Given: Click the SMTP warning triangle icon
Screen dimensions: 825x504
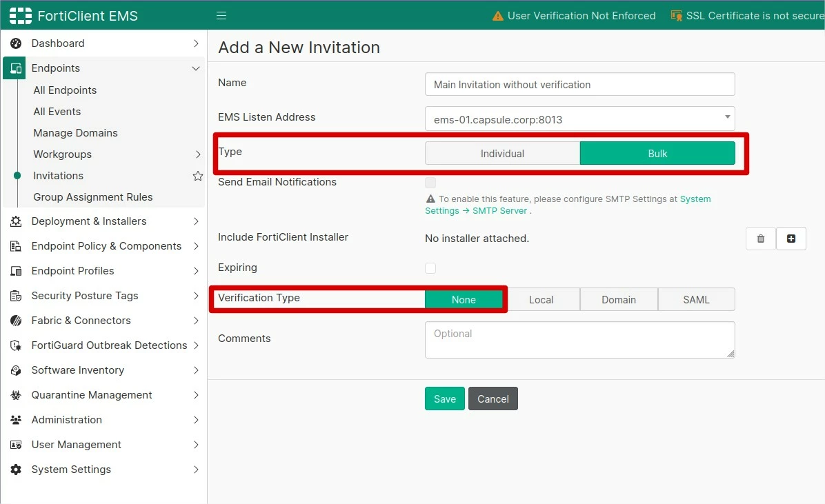Looking at the screenshot, I should 430,199.
